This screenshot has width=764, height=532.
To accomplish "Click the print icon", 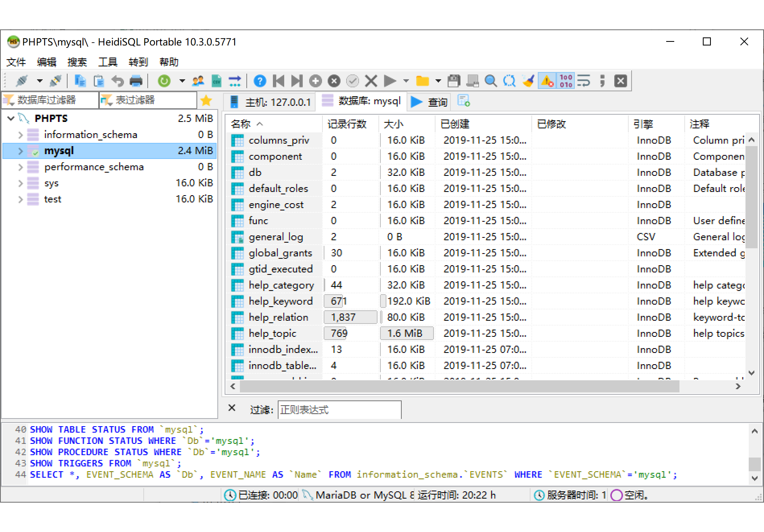I will 136,81.
